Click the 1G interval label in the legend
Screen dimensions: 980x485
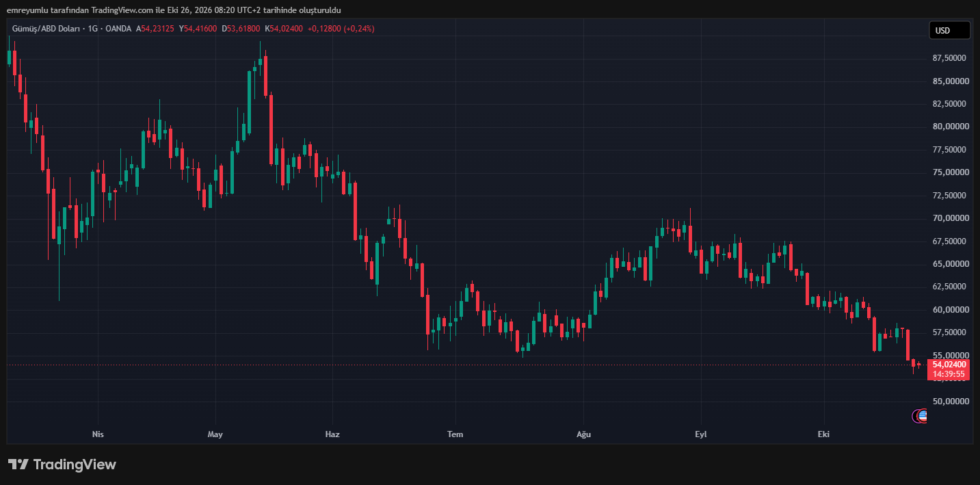92,29
